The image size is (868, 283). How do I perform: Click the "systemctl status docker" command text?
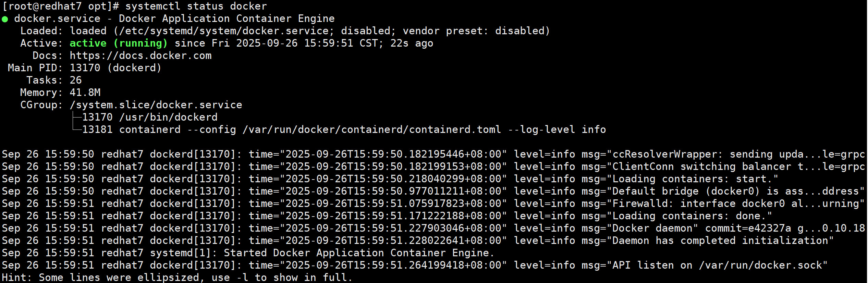196,6
